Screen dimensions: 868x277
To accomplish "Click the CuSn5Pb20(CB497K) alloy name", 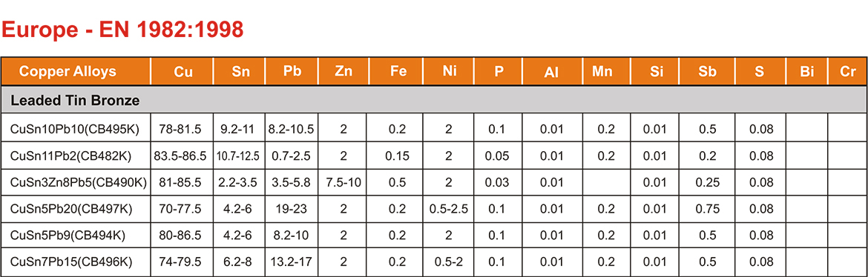I will [71, 209].
